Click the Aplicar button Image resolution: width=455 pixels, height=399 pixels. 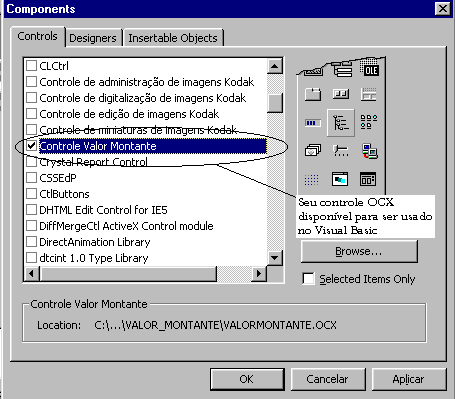(409, 379)
